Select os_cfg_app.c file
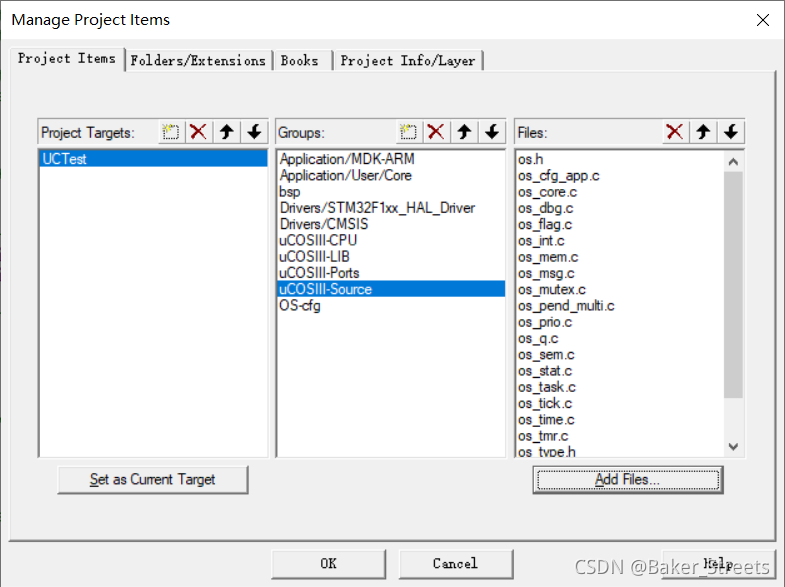 [620, 176]
